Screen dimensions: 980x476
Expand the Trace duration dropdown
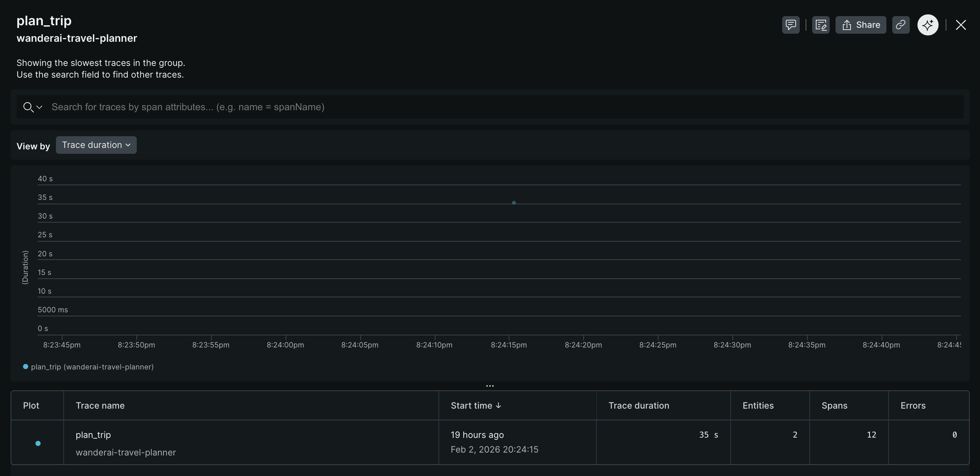[x=96, y=145]
